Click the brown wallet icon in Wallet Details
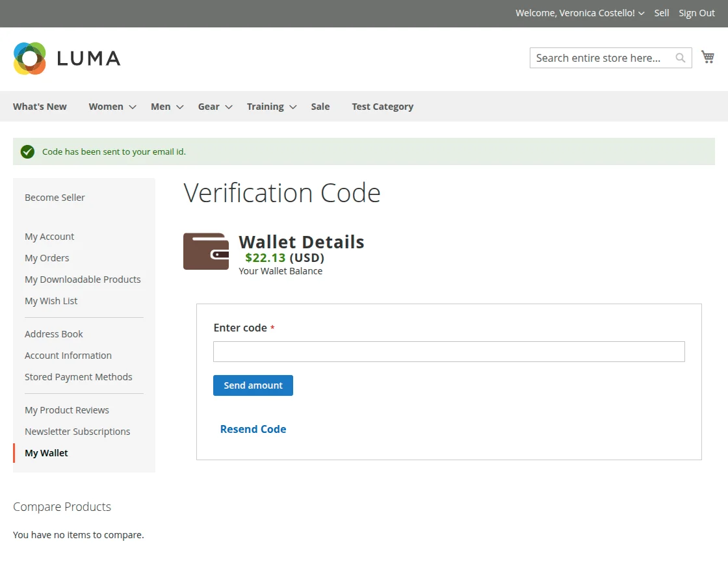 tap(206, 252)
